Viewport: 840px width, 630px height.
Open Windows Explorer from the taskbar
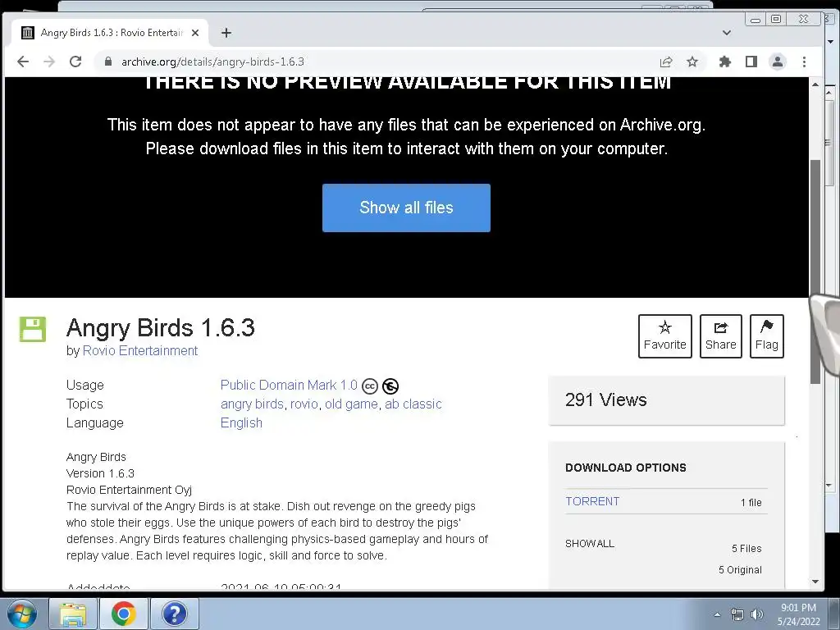pos(73,614)
